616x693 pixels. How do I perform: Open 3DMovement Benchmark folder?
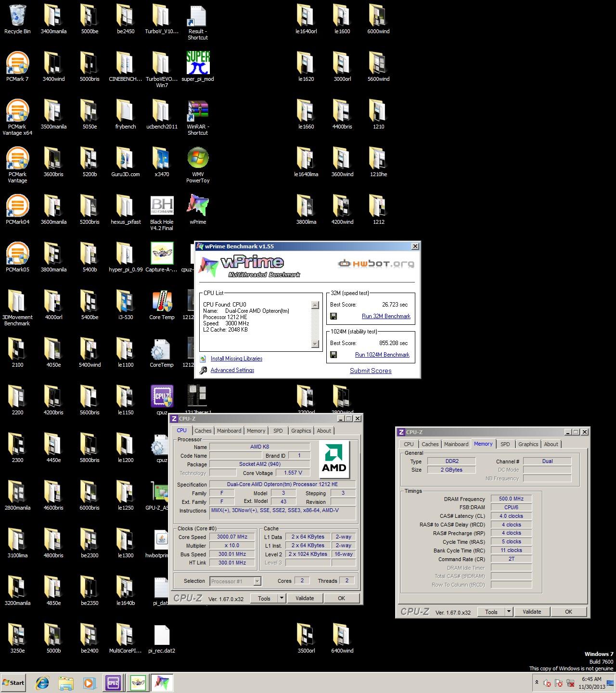17,308
